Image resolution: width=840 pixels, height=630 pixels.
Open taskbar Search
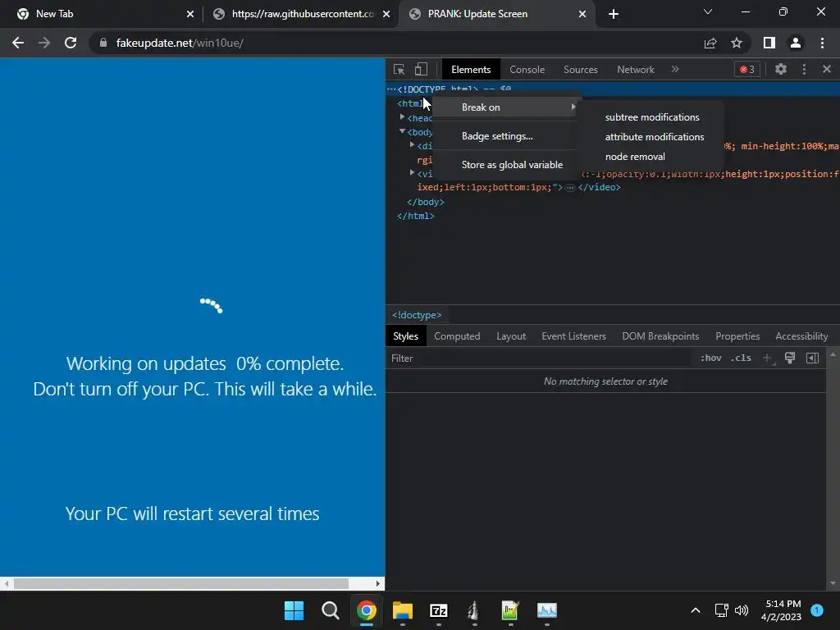tap(330, 610)
